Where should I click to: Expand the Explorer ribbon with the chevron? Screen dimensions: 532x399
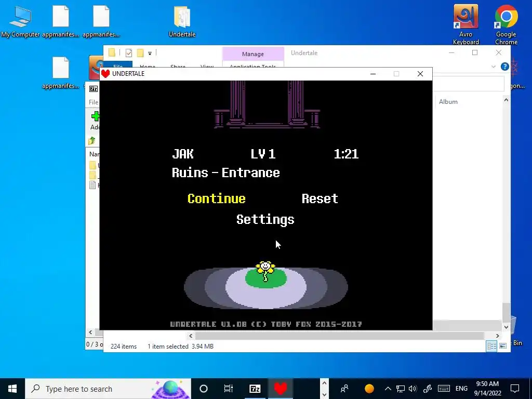(494, 66)
